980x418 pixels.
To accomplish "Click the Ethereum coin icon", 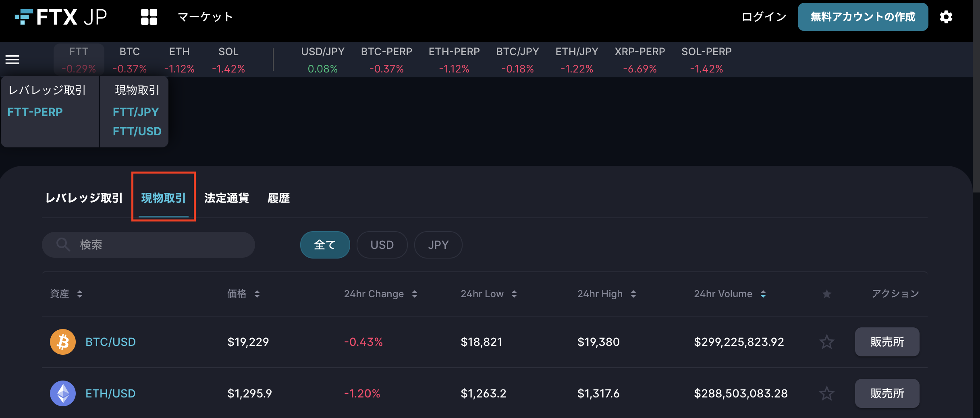I will click(x=63, y=393).
